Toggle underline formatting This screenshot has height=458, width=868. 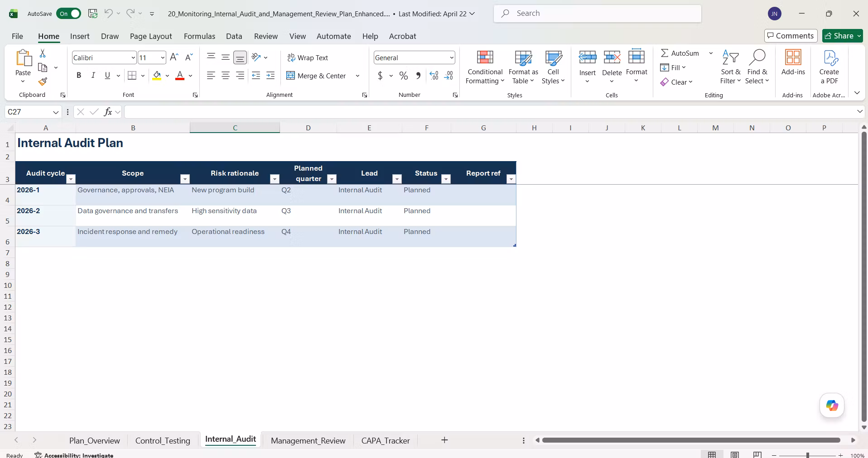pyautogui.click(x=107, y=76)
